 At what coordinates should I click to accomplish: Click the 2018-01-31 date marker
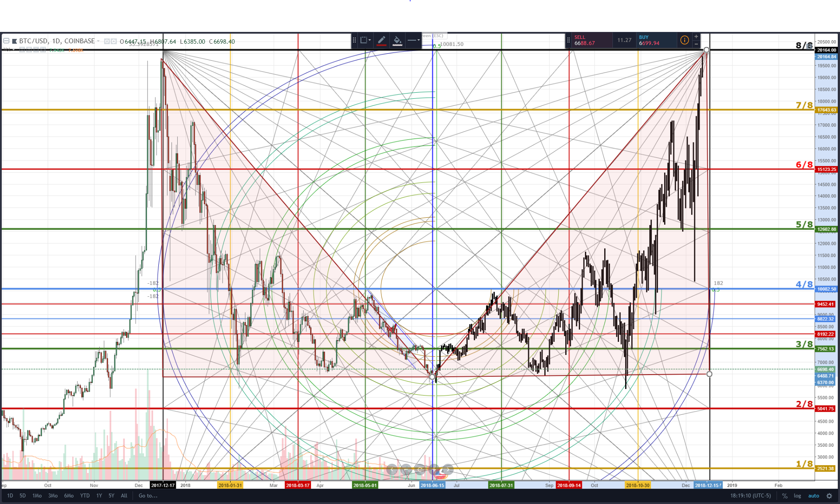pos(230,485)
